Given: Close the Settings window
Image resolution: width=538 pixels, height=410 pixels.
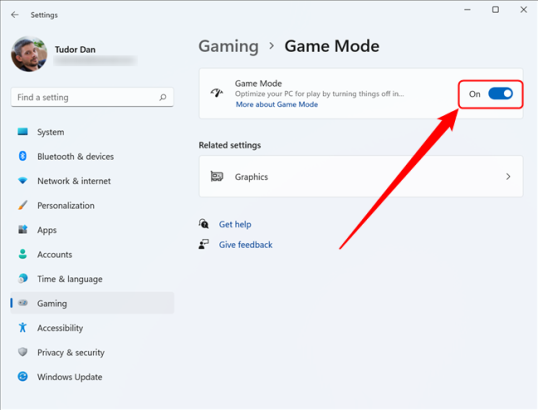Looking at the screenshot, I should click(524, 10).
